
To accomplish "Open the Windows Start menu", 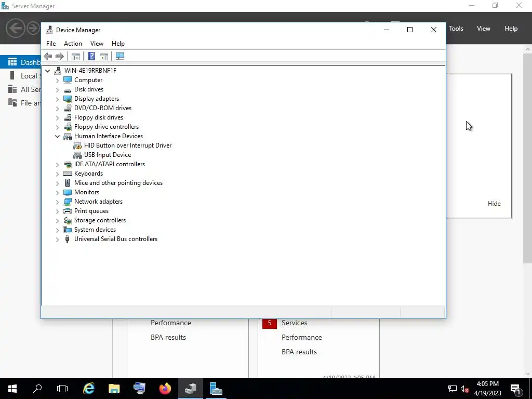I will (x=12, y=389).
